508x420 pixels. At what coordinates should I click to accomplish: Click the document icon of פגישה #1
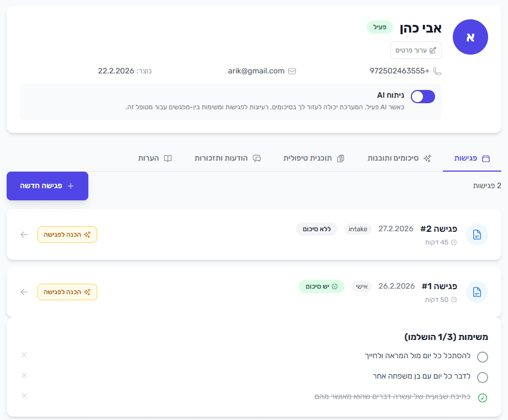pyautogui.click(x=477, y=292)
